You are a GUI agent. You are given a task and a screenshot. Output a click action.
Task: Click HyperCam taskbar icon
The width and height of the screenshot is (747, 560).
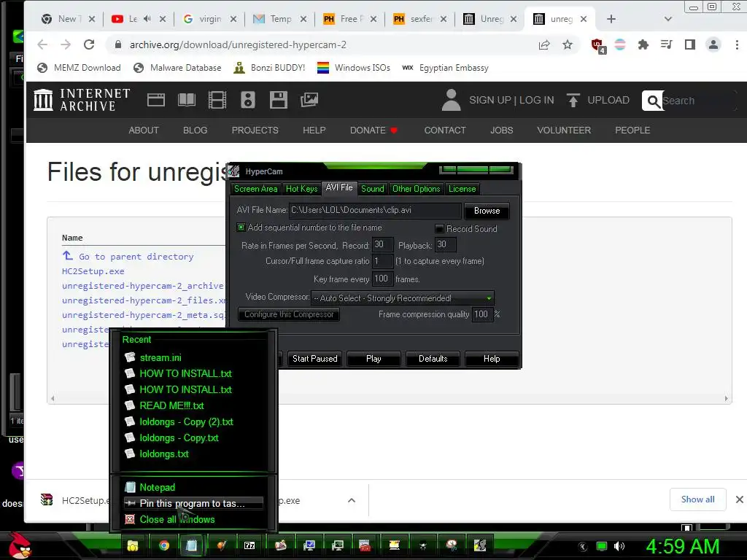coord(480,545)
